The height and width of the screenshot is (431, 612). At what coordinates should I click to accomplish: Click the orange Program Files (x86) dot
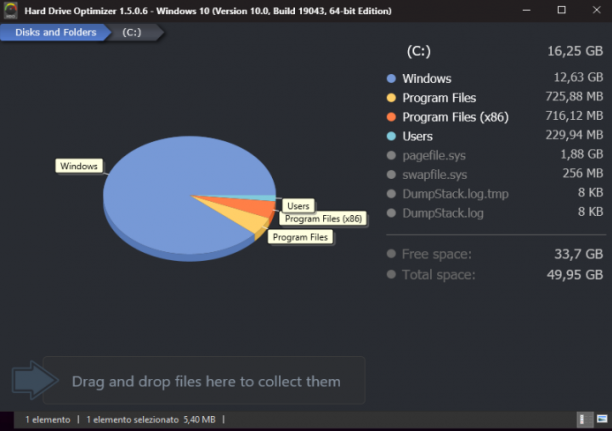coord(391,117)
